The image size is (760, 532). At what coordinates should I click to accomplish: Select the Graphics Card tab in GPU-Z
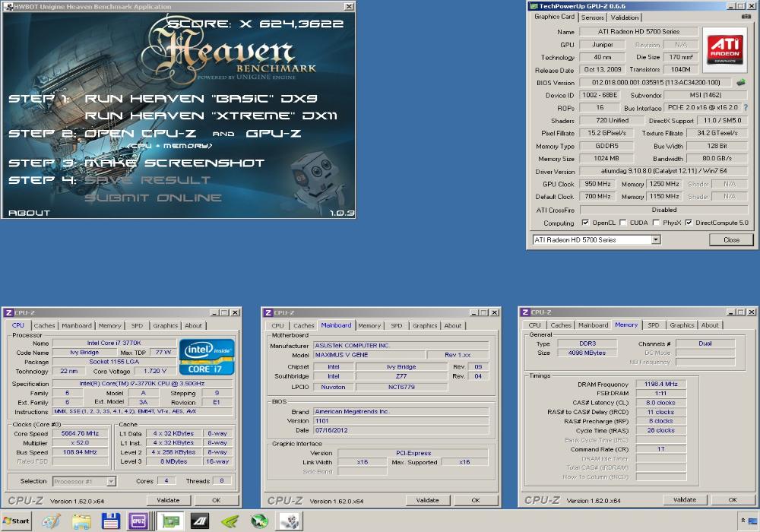(x=554, y=17)
